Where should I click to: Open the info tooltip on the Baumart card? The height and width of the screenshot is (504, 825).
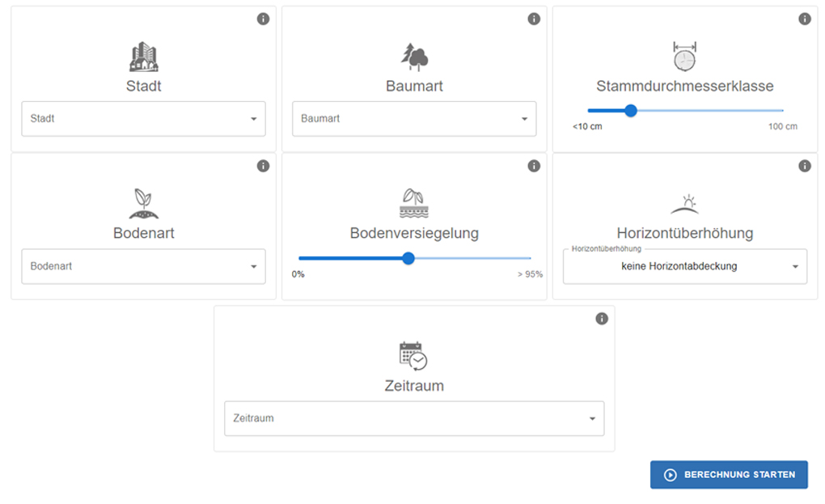(533, 18)
